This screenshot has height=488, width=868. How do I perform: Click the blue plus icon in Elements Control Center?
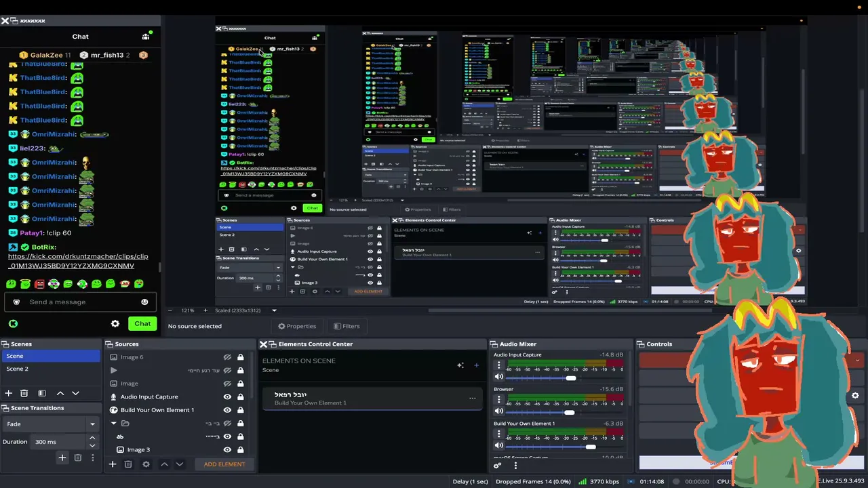pyautogui.click(x=476, y=365)
